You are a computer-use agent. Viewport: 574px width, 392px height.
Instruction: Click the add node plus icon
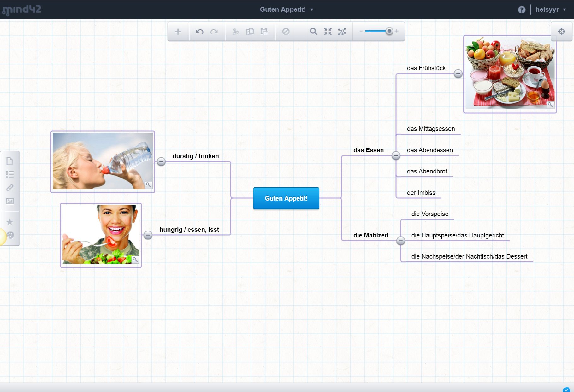coord(178,32)
